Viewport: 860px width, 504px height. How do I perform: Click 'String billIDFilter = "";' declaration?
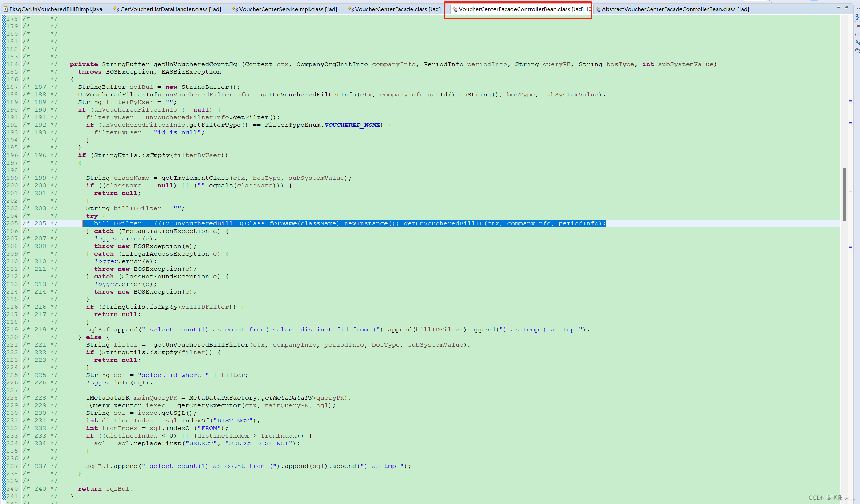pos(135,208)
